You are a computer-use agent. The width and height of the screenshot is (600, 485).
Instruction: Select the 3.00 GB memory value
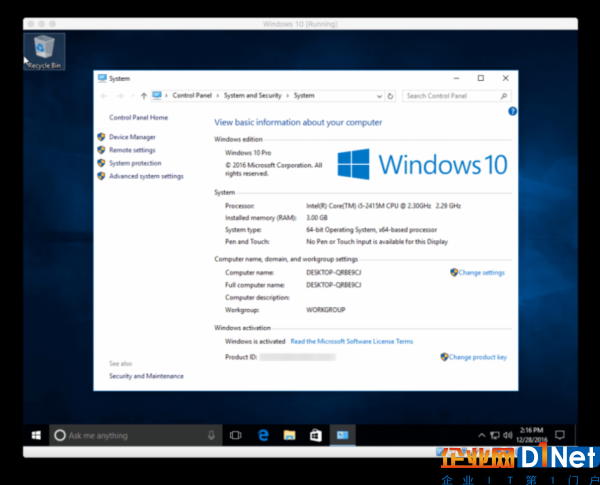pos(317,218)
